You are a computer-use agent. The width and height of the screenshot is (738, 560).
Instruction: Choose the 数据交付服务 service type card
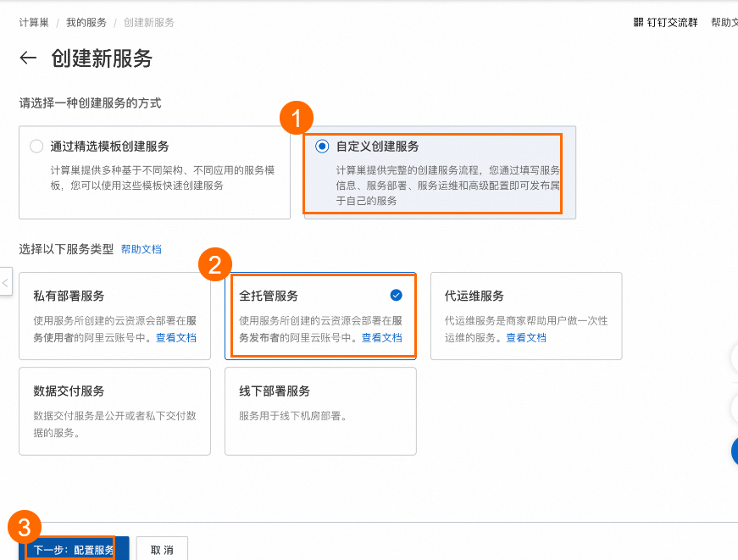pyautogui.click(x=114, y=411)
